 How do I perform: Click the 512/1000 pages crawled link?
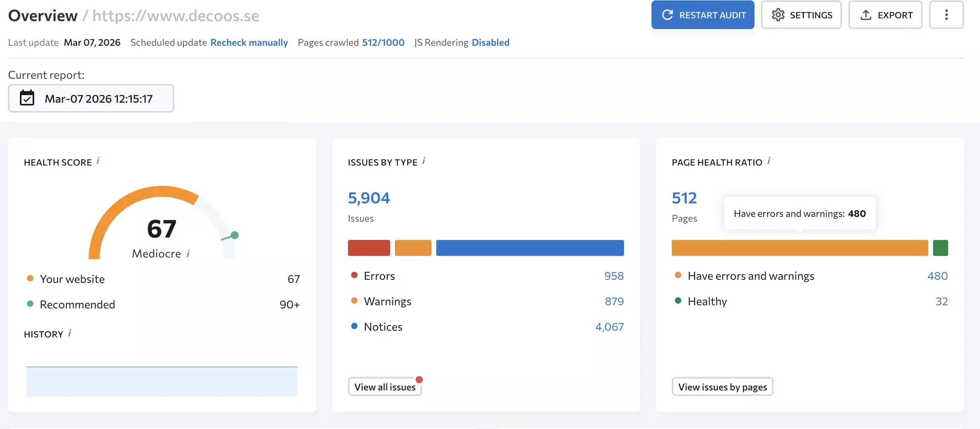click(x=383, y=43)
